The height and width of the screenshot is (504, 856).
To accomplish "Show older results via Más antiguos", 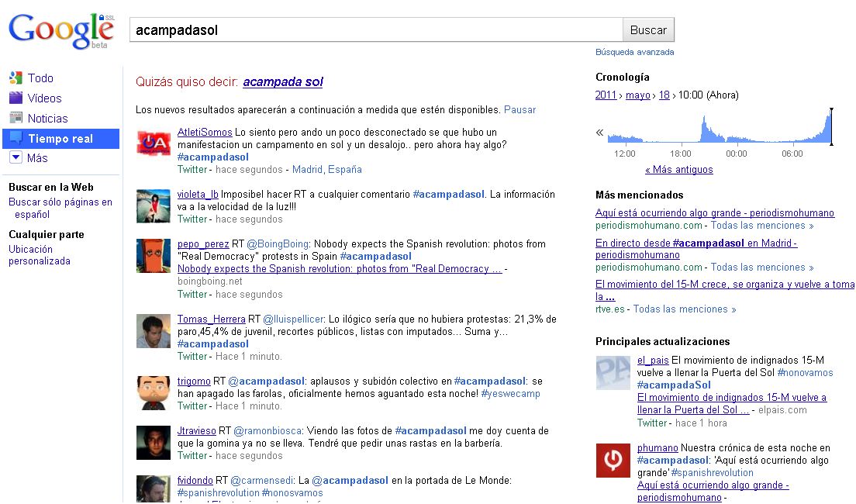I will point(678,170).
